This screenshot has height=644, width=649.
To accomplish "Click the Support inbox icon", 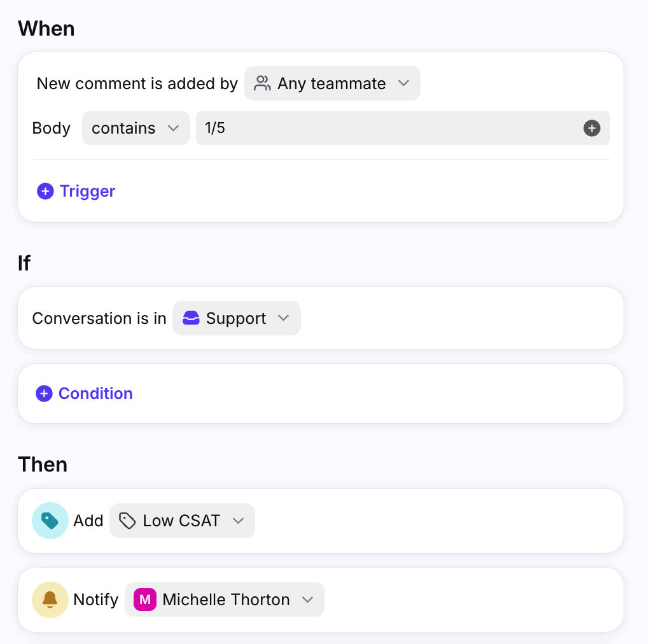I will click(191, 318).
